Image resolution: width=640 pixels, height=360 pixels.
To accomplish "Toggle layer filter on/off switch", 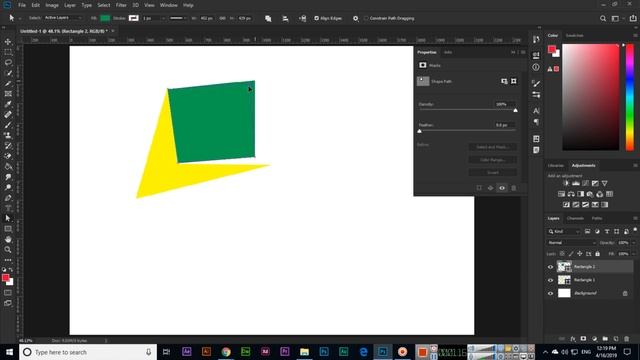I will pos(635,230).
